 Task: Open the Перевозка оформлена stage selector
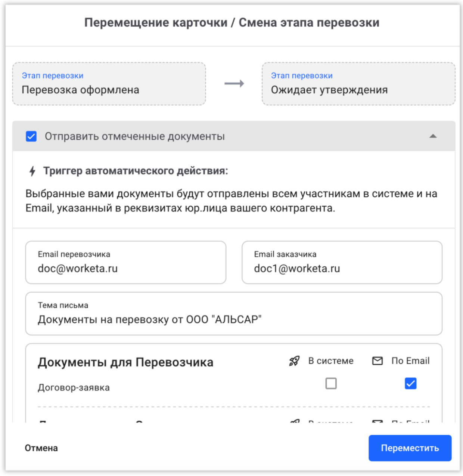click(110, 83)
